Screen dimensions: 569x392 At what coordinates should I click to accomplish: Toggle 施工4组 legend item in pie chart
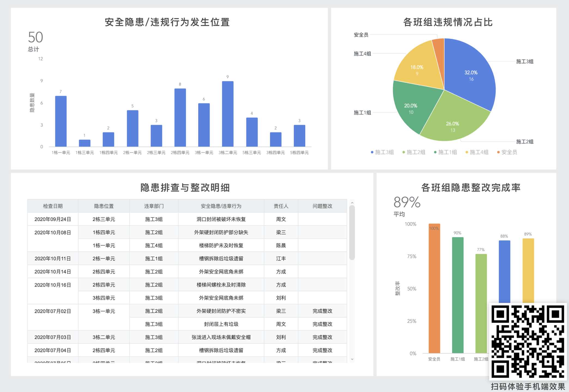click(477, 152)
